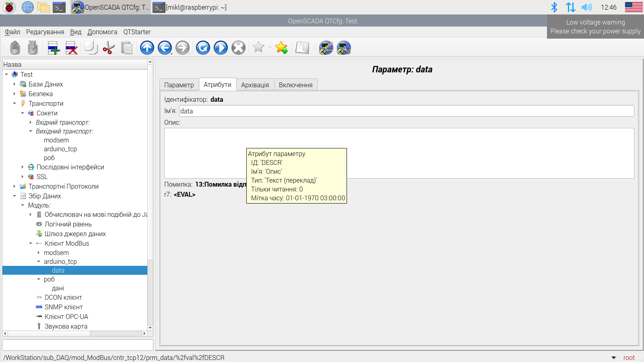
Task: Collapse the Клієнт ModBus tree node
Action: 31,243
